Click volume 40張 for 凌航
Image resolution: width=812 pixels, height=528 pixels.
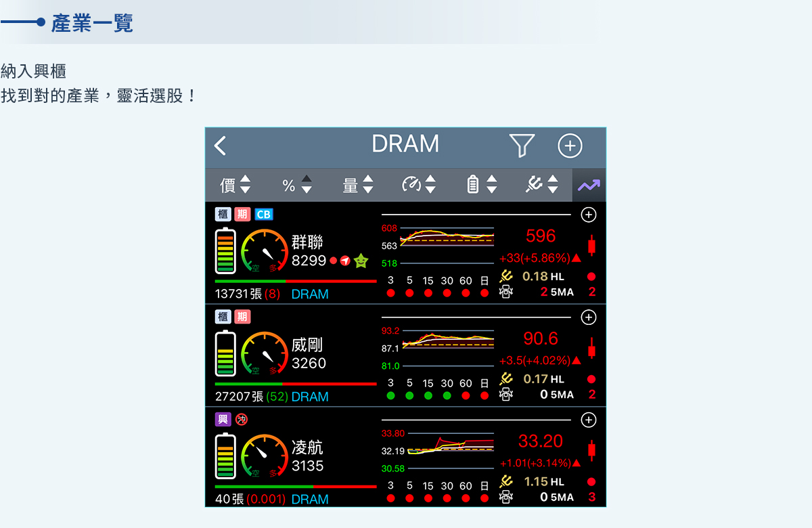click(x=229, y=500)
